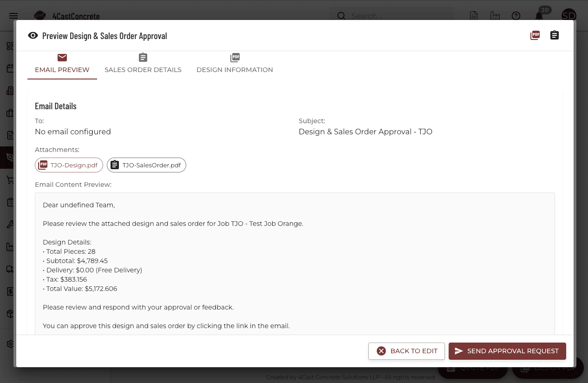Select the shopping cart icon in the sidebar
This screenshot has height=383, width=588.
point(10,180)
